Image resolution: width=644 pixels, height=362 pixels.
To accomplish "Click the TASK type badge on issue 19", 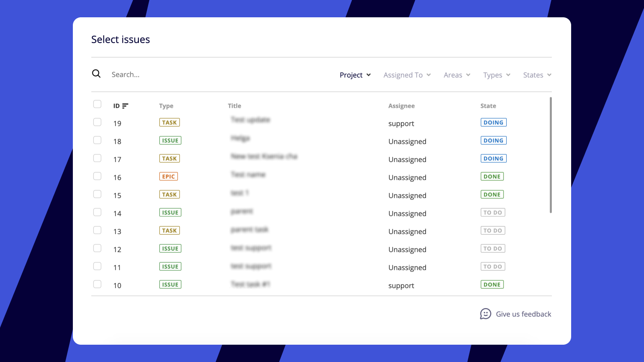I will coord(169,122).
